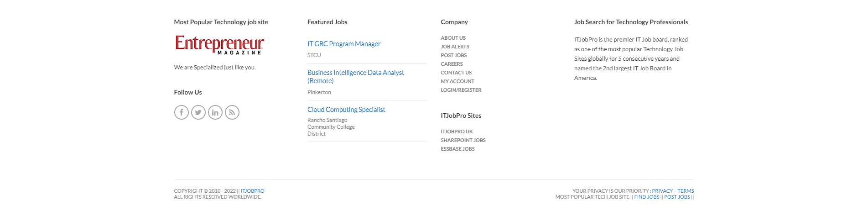Visit the Careers page link
The width and height of the screenshot is (868, 221).
[x=452, y=64]
